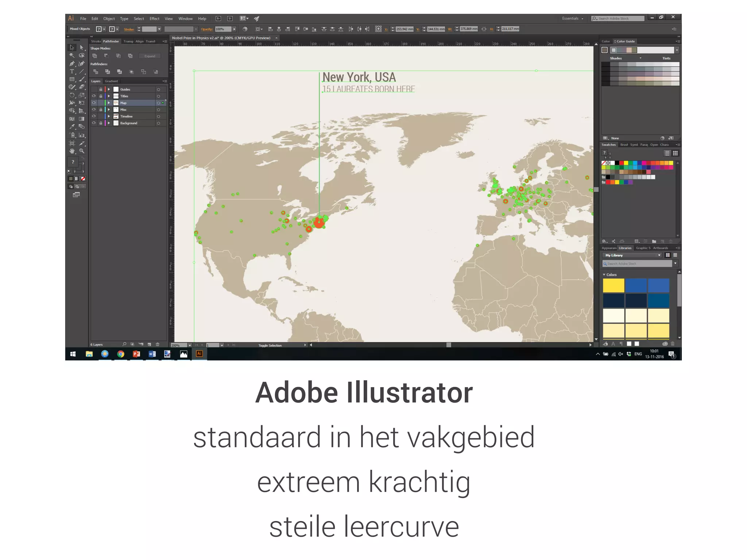Expand the Map layer triangle
The width and height of the screenshot is (747, 560).
109,103
